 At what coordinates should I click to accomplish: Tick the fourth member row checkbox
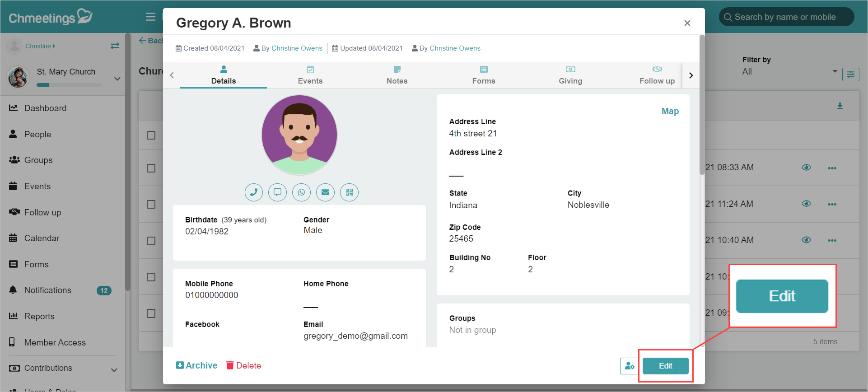click(151, 277)
